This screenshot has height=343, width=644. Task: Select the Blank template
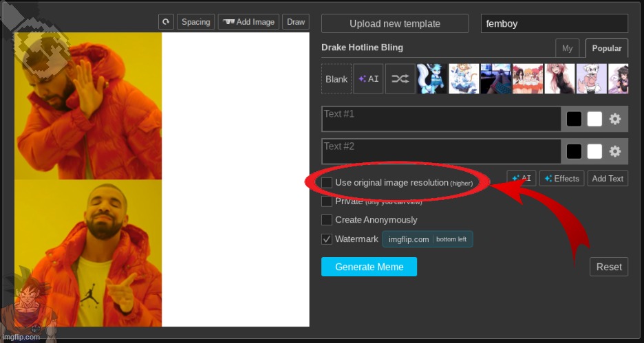[x=336, y=79]
